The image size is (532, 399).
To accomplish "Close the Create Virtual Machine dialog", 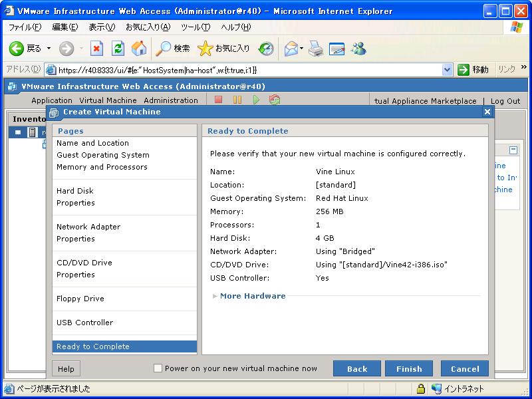I will coord(487,112).
